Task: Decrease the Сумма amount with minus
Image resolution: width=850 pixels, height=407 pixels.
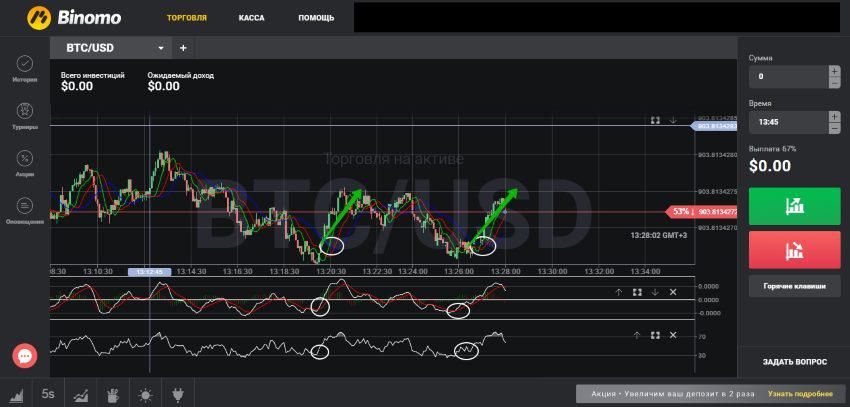Action: [x=834, y=82]
